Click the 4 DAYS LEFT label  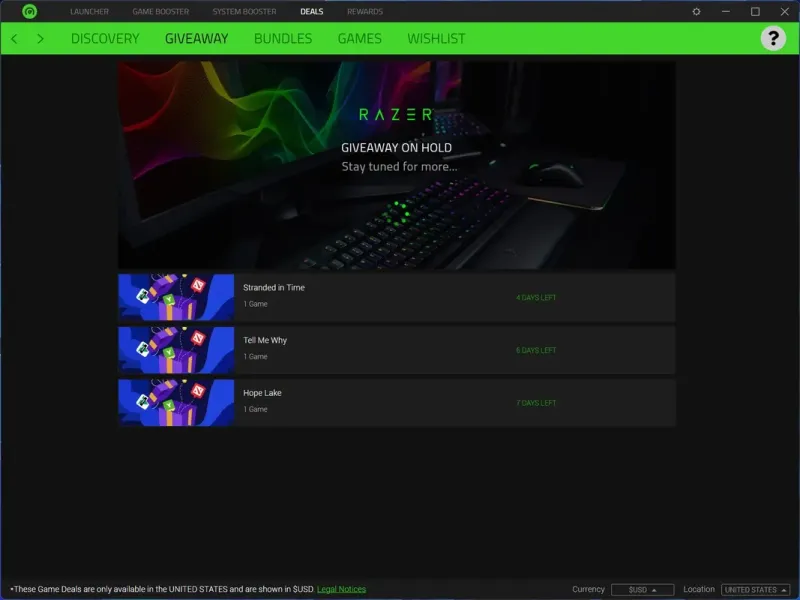[x=536, y=297]
